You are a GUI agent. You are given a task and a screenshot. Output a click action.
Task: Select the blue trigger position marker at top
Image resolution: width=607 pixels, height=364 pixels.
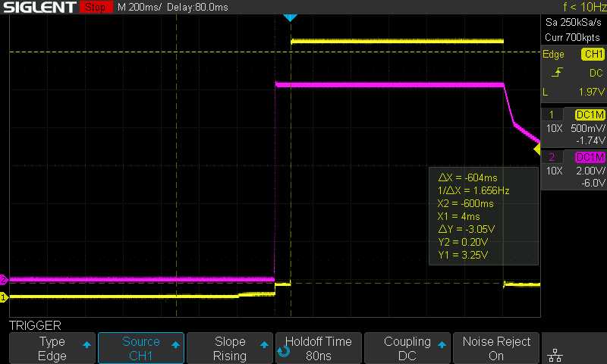click(290, 17)
